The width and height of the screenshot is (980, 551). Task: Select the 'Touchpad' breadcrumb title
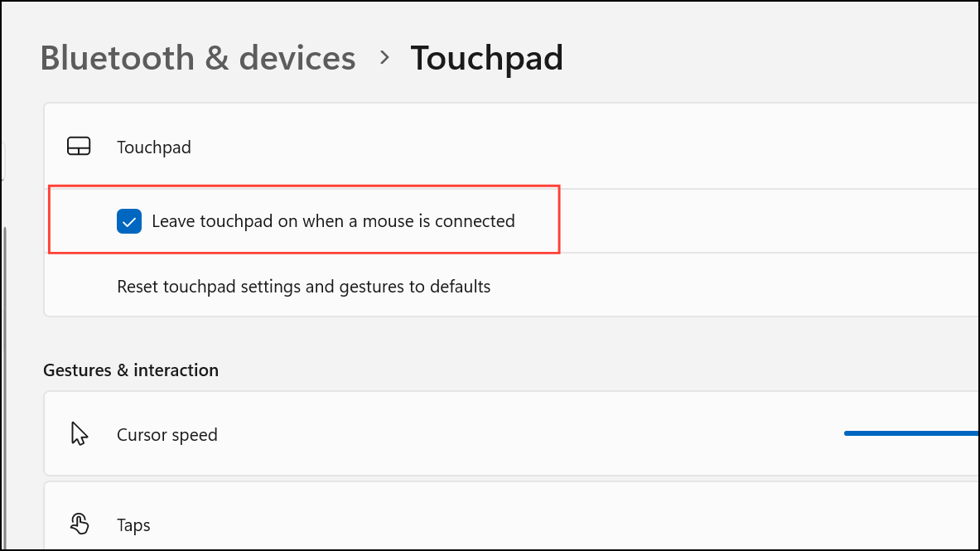tap(486, 57)
